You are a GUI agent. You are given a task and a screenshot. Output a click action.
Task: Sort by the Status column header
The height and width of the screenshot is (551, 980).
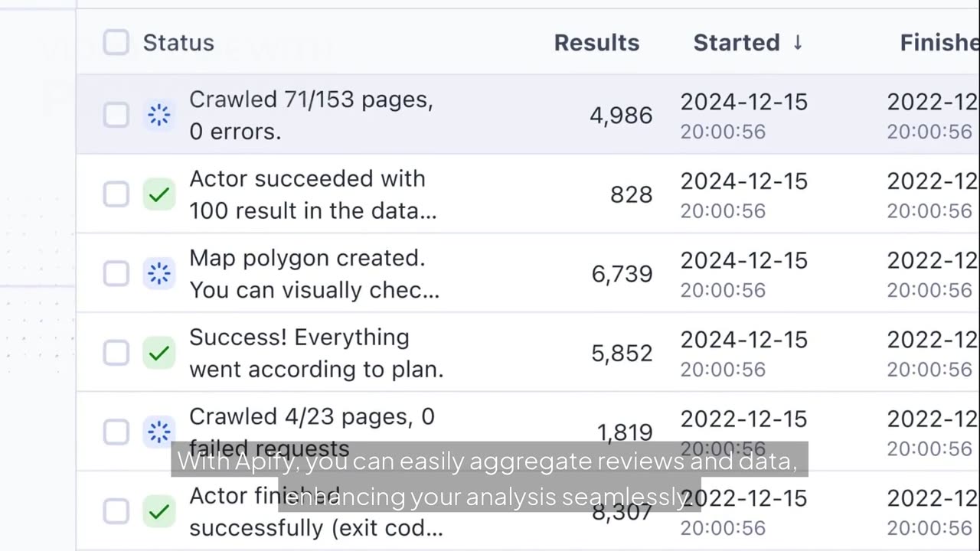(178, 43)
